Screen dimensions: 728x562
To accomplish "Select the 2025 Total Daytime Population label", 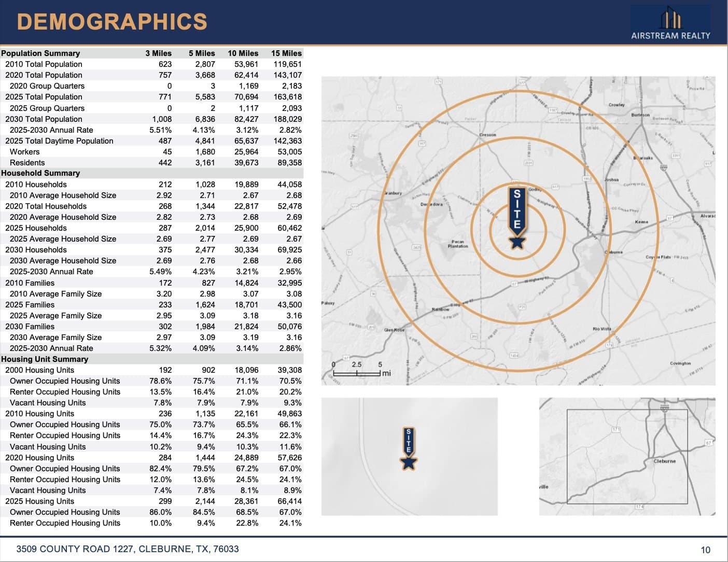I will point(59,140).
